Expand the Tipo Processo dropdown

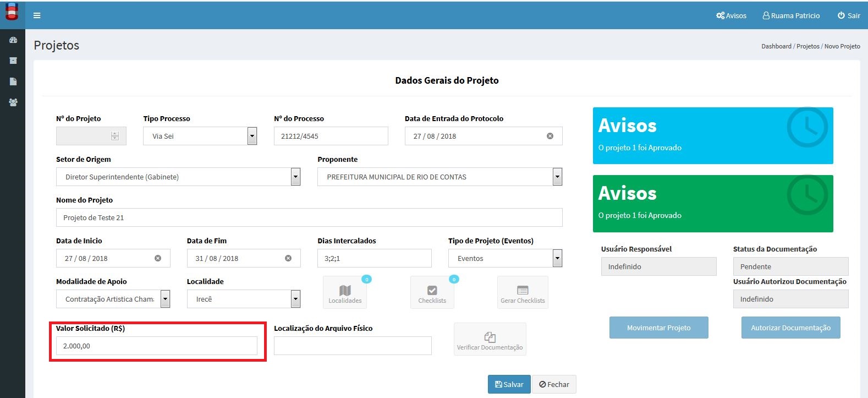(200, 136)
